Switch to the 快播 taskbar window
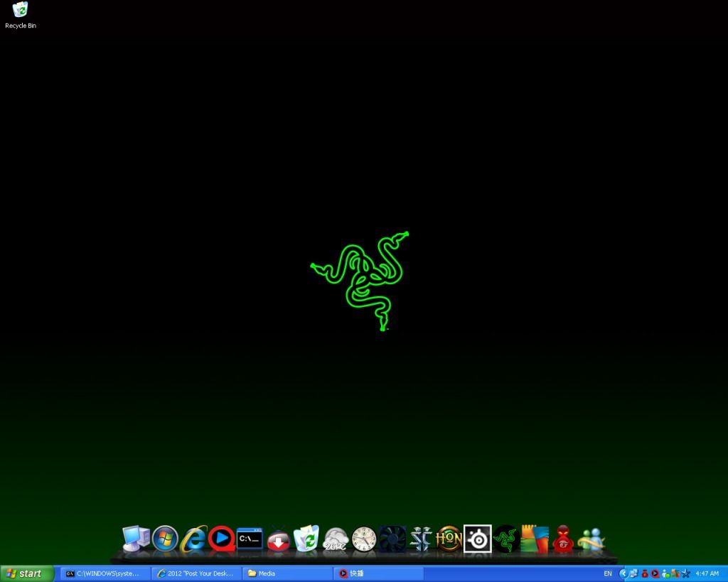 coord(377,573)
